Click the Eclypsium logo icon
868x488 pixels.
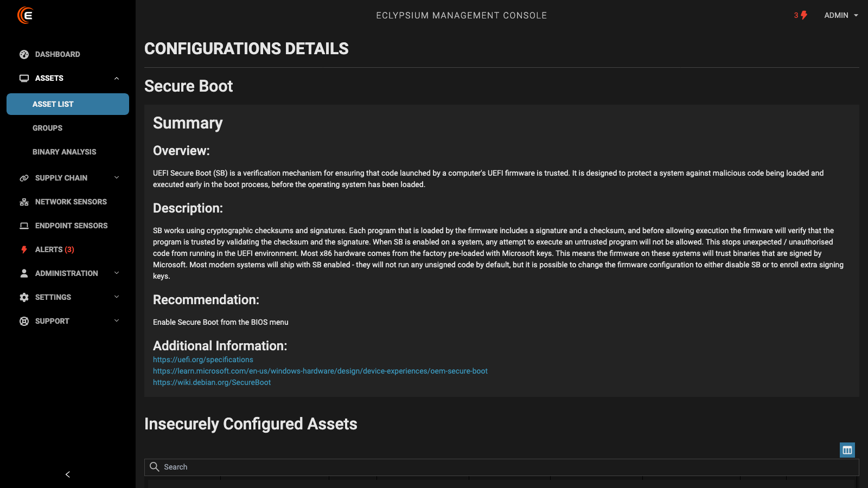[25, 15]
